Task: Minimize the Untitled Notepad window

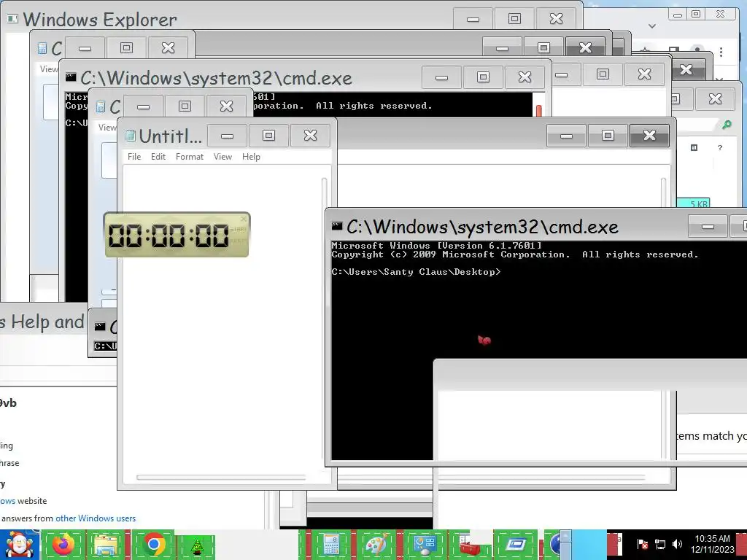Action: 228,136
